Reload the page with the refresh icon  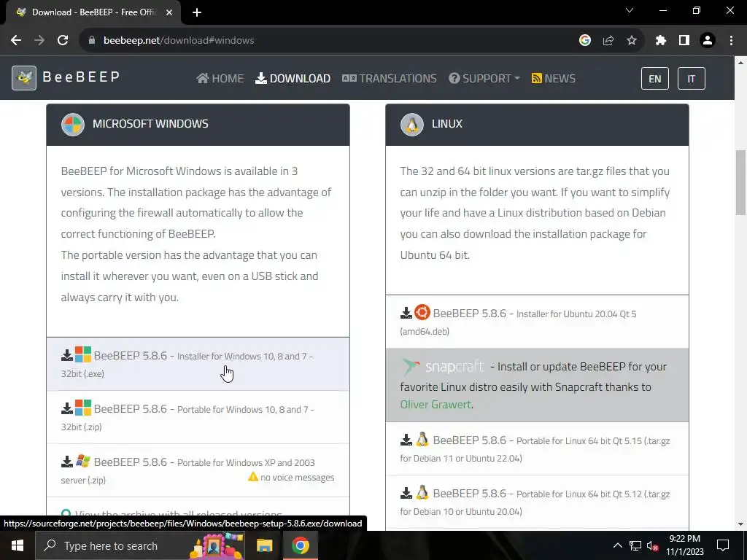pyautogui.click(x=63, y=41)
